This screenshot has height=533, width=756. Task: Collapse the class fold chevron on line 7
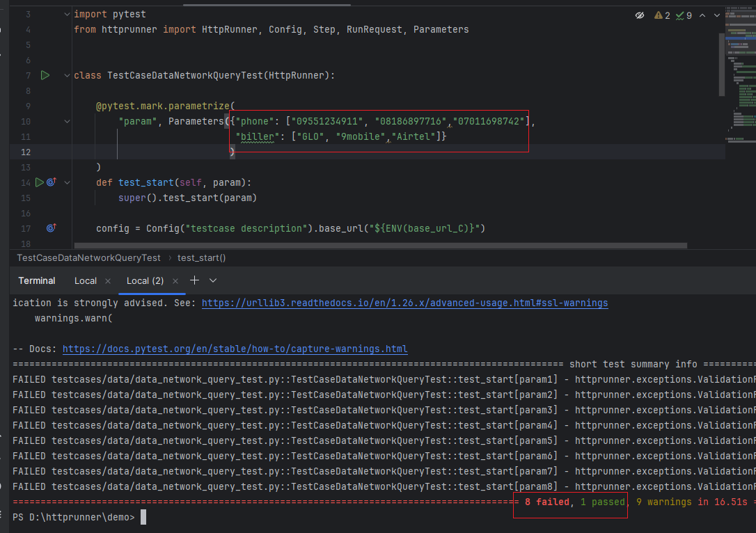click(65, 74)
